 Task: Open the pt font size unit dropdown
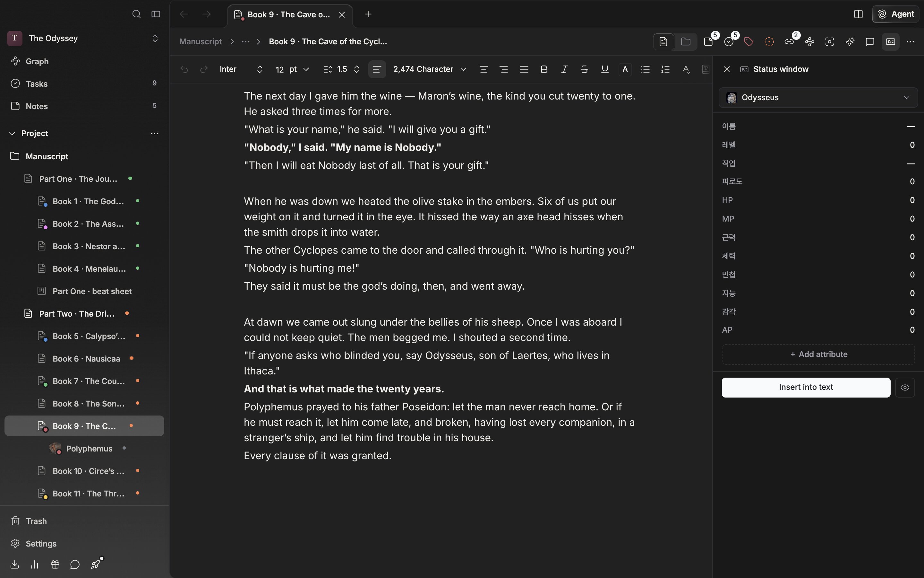point(299,69)
